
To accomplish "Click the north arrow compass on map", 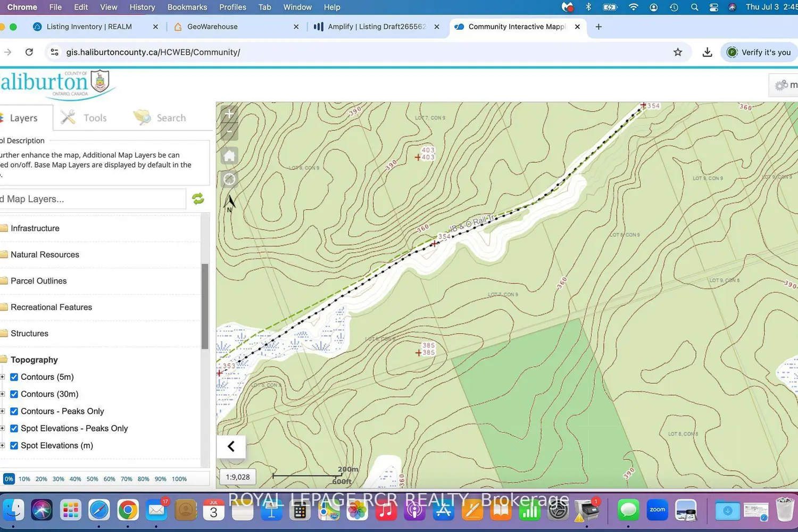I will pos(230,203).
